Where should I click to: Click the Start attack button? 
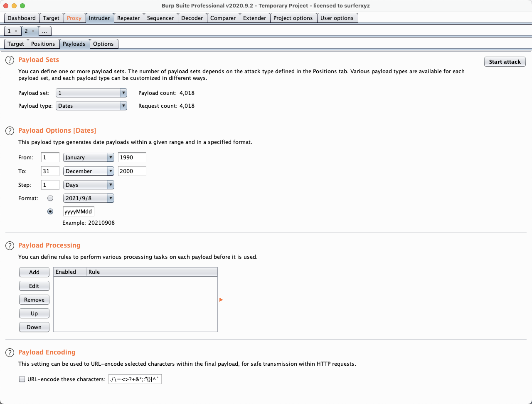(x=505, y=62)
